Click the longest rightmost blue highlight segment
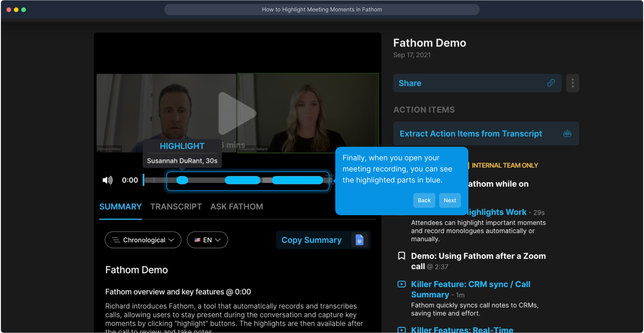The width and height of the screenshot is (644, 333). [297, 180]
